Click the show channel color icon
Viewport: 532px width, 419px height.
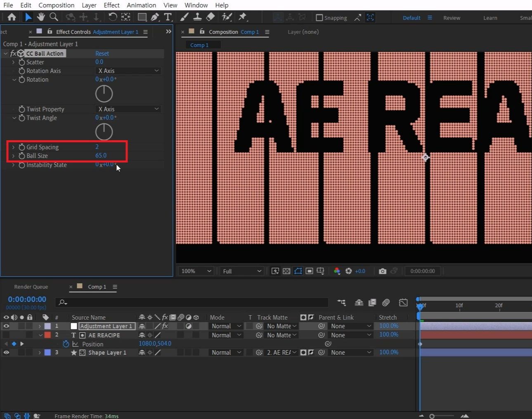tap(337, 271)
